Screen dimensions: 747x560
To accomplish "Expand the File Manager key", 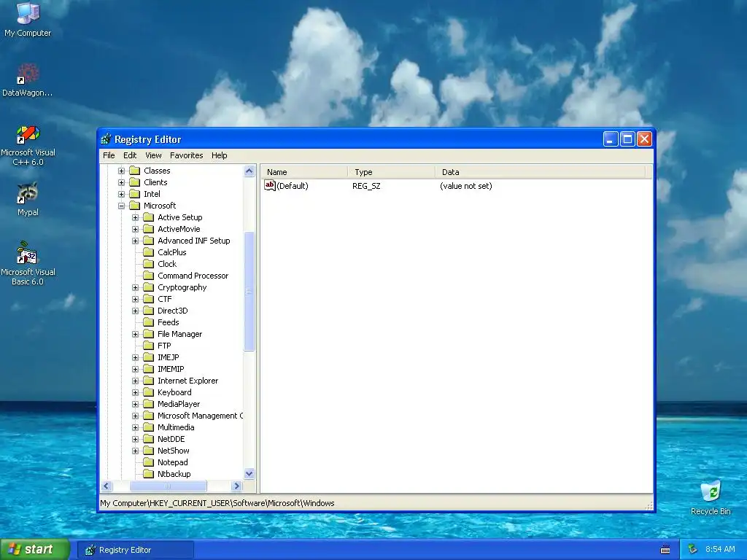I will [135, 334].
